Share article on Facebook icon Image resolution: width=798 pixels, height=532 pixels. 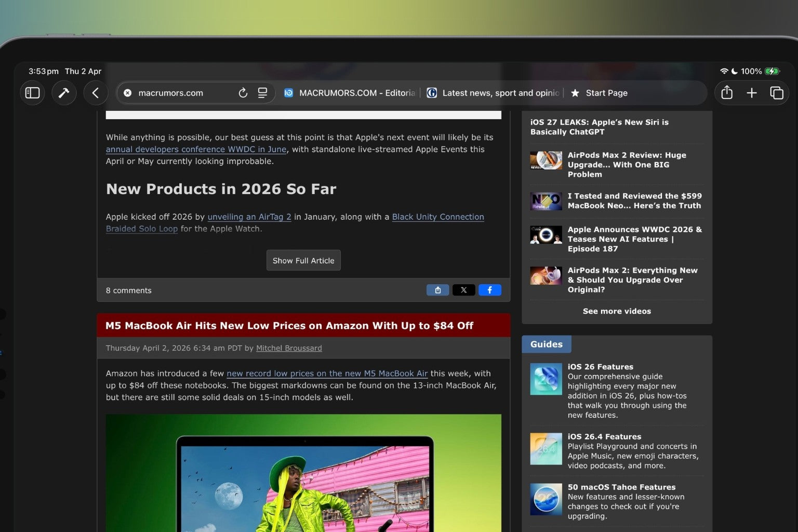pos(489,290)
